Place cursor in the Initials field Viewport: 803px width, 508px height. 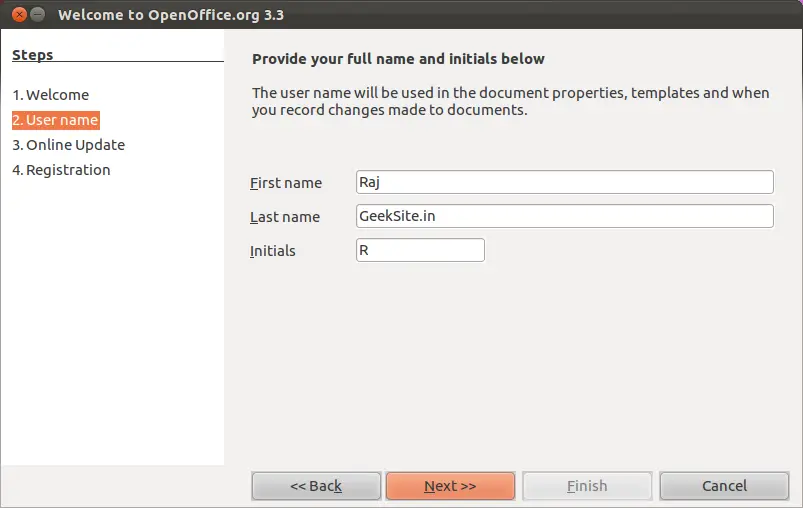pos(420,250)
